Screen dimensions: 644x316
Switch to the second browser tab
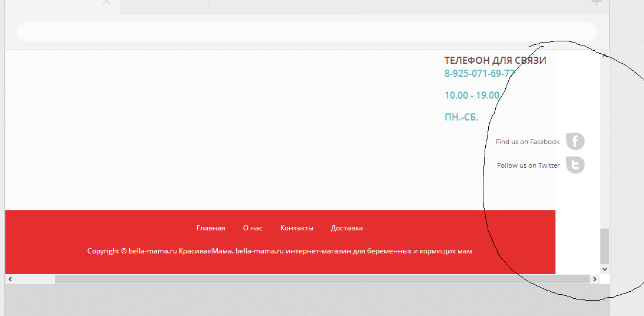pyautogui.click(x=164, y=6)
